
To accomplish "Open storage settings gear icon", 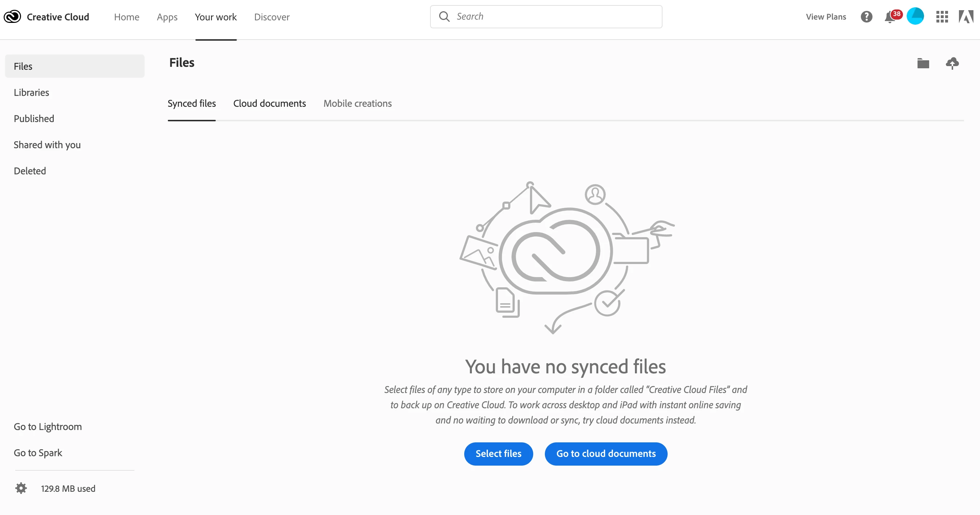I will pos(21,488).
